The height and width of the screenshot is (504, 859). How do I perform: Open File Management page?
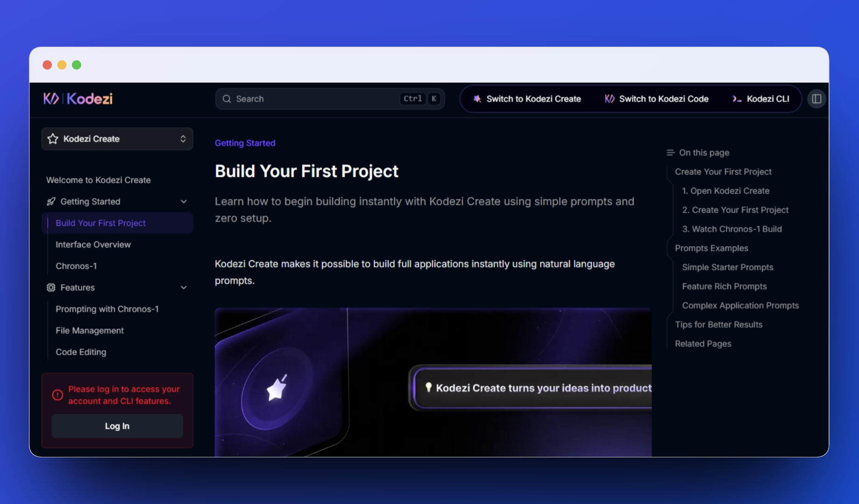click(90, 330)
